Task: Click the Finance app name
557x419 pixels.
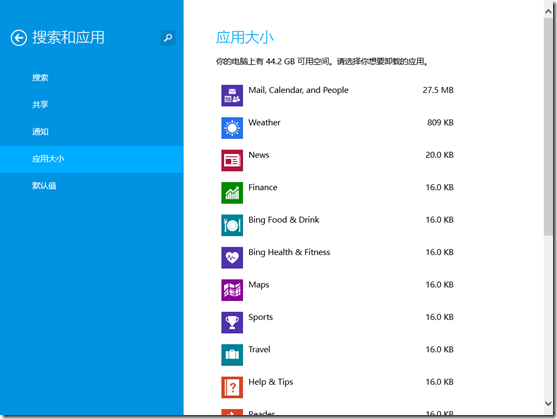Action: click(x=263, y=187)
